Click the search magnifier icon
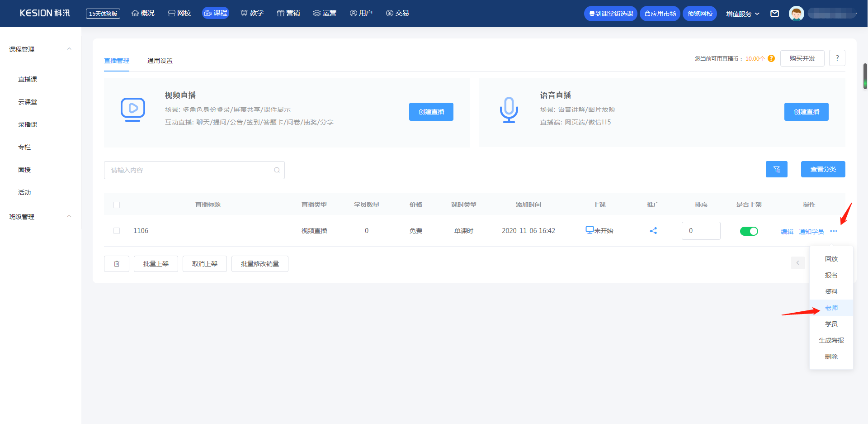Viewport: 868px width, 424px height. tap(277, 170)
